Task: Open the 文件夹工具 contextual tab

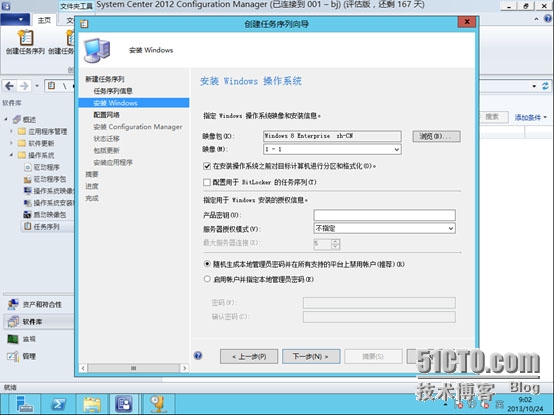Action: [x=76, y=6]
